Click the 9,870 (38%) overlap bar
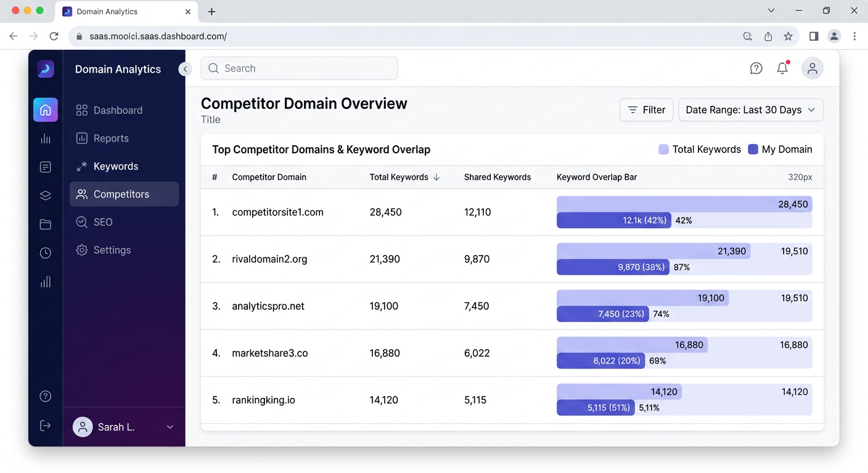The image size is (868, 473). pyautogui.click(x=613, y=267)
